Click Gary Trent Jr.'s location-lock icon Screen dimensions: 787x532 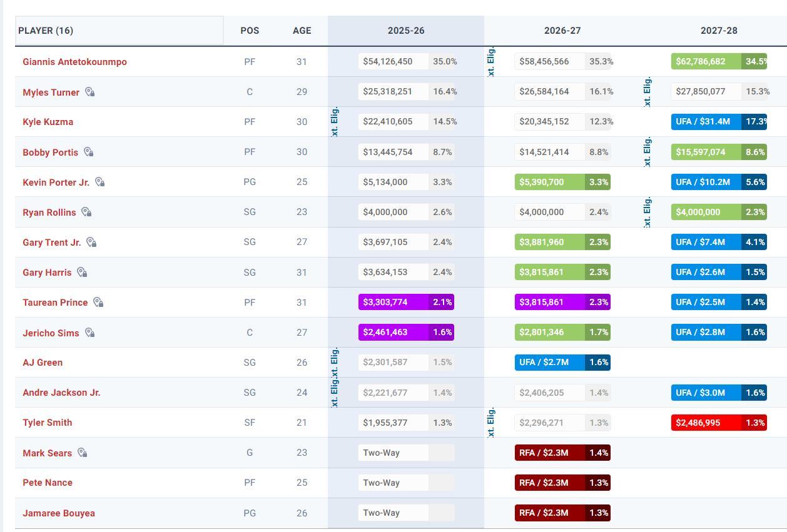pyautogui.click(x=91, y=243)
